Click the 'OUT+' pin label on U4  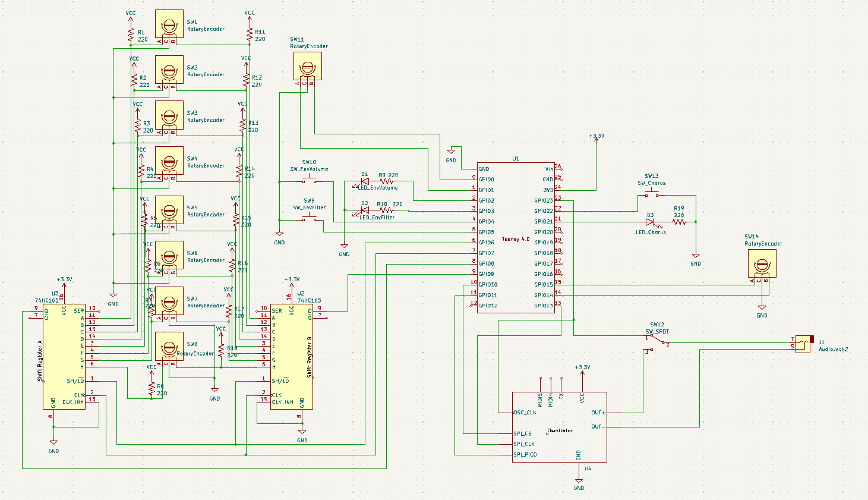click(598, 413)
